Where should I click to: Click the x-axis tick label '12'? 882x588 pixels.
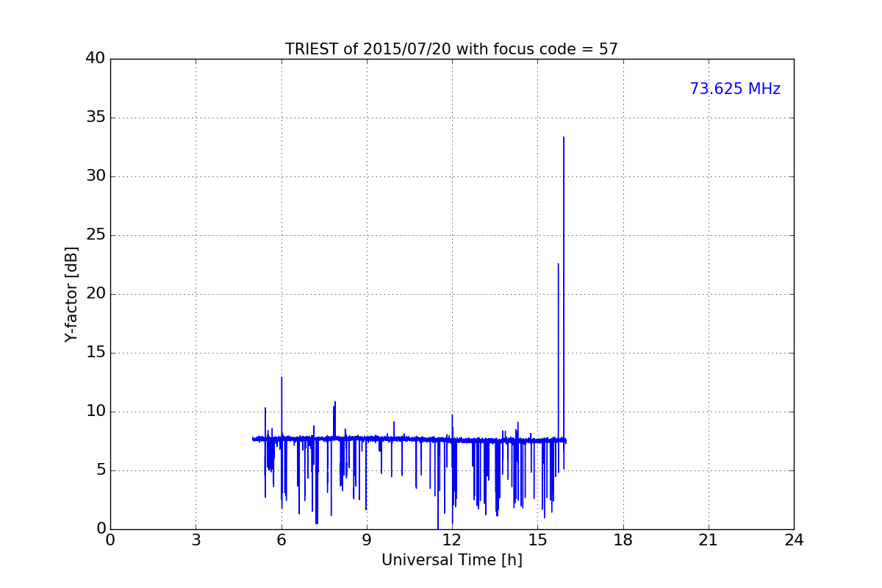(x=452, y=540)
